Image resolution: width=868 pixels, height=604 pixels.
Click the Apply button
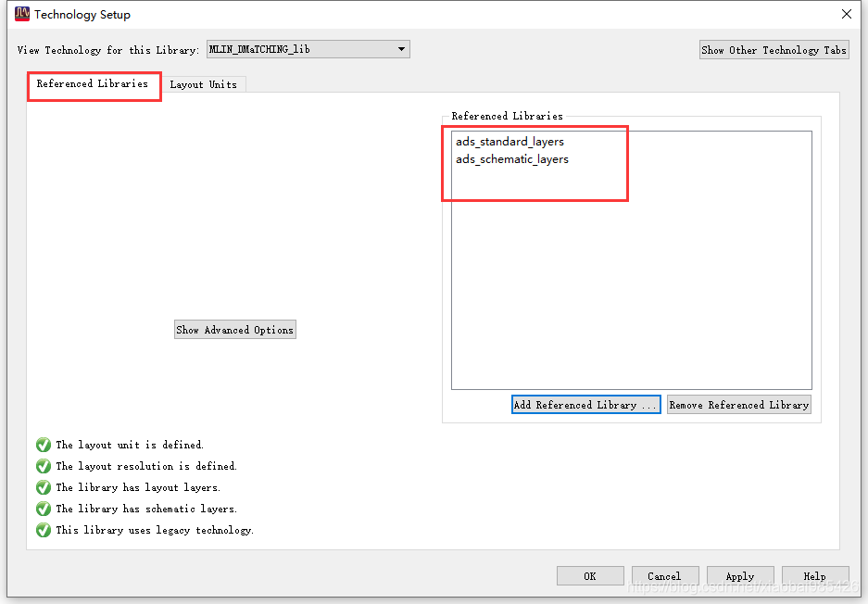(x=740, y=576)
